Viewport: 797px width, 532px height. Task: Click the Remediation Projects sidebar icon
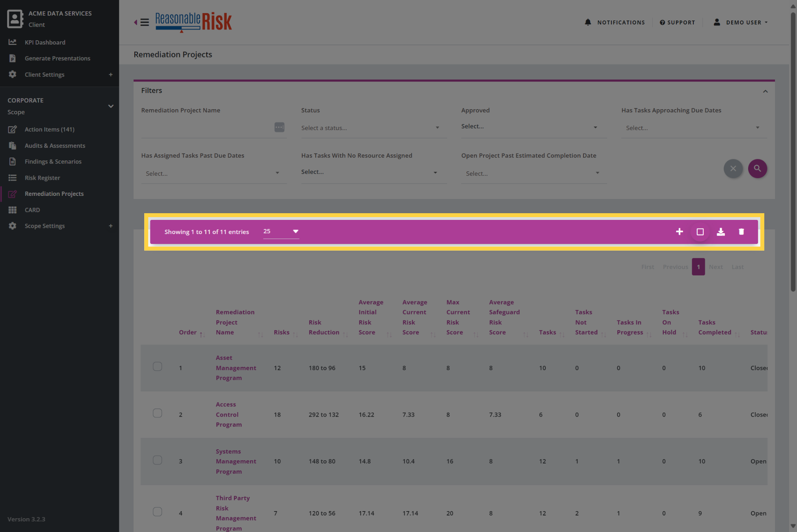13,194
